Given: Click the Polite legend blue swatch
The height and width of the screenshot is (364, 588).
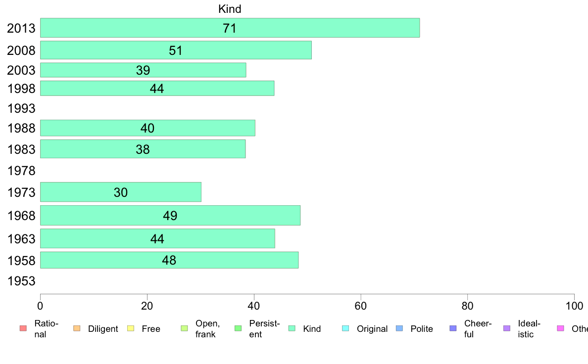Looking at the screenshot, I should click(x=400, y=328).
